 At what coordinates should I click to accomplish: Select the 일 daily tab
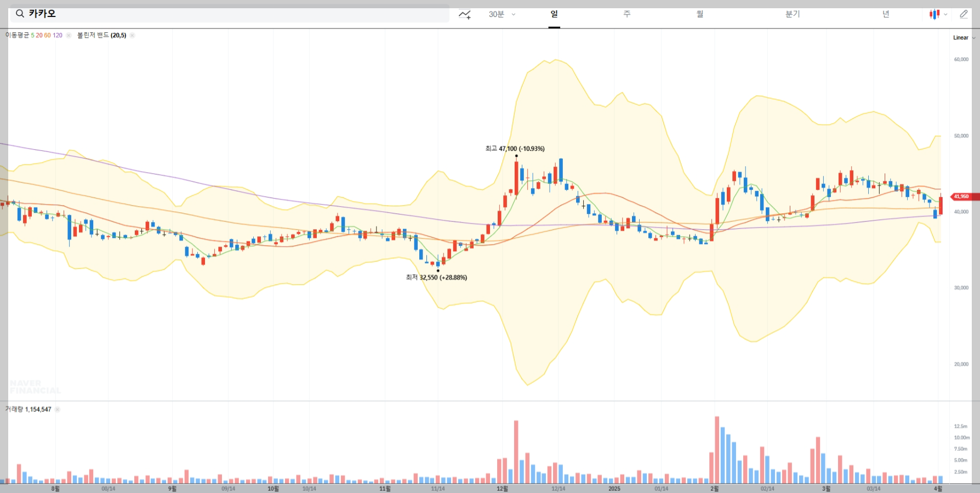[554, 14]
